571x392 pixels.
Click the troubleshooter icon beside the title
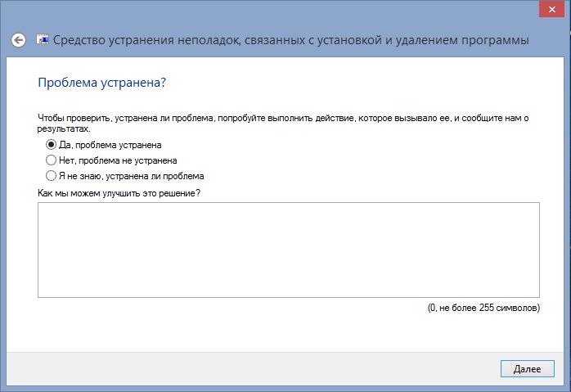pos(43,40)
